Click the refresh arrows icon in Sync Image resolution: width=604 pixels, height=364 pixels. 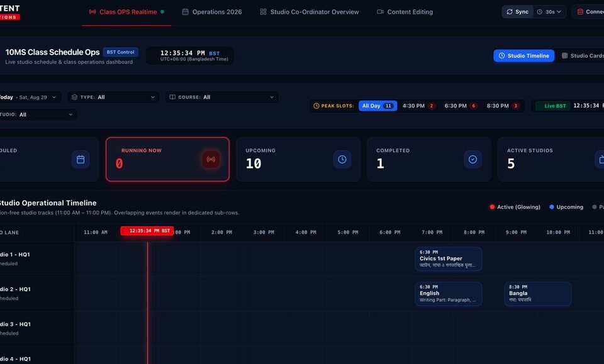(510, 12)
